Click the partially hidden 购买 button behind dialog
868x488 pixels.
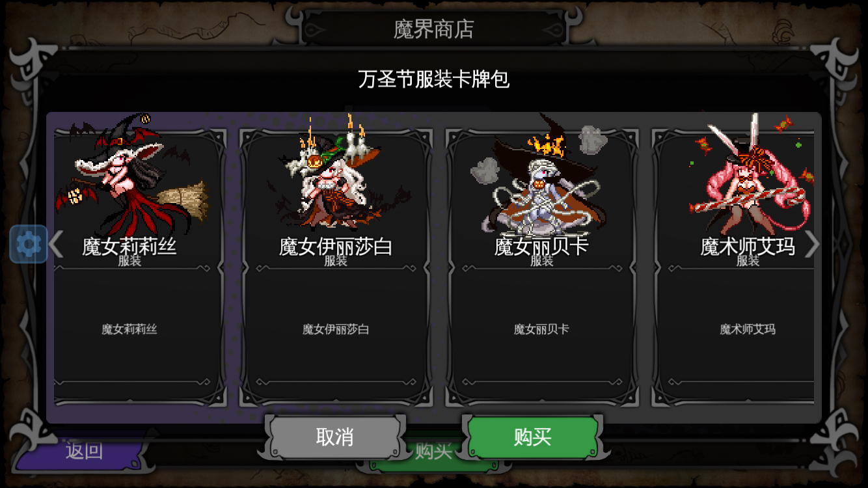[x=434, y=452]
